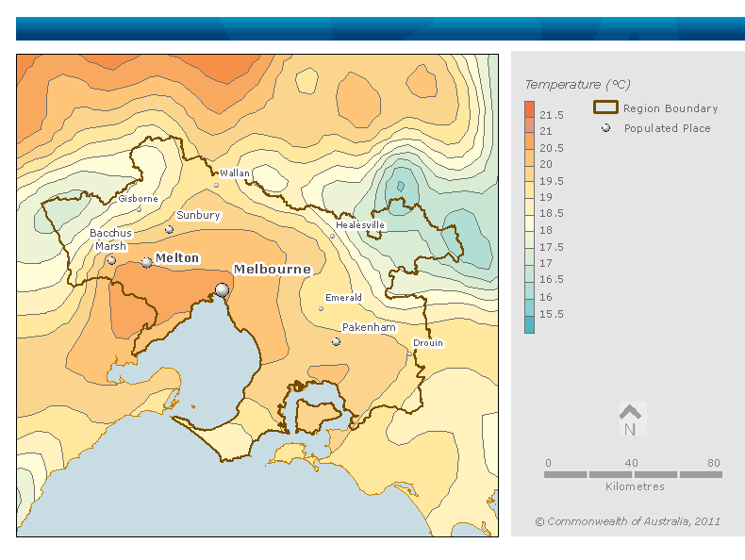
Task: Click the 80 scale bar number
Action: [714, 463]
